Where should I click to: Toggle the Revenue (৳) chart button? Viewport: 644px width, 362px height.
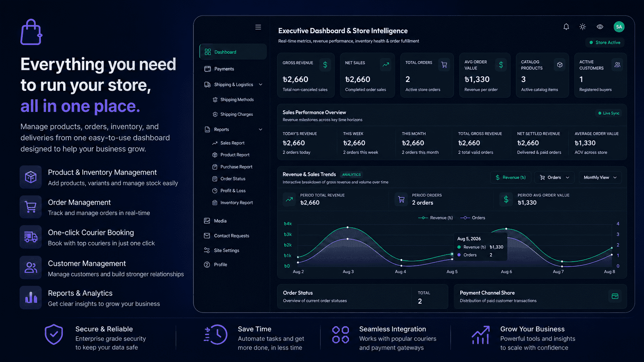[x=511, y=177]
